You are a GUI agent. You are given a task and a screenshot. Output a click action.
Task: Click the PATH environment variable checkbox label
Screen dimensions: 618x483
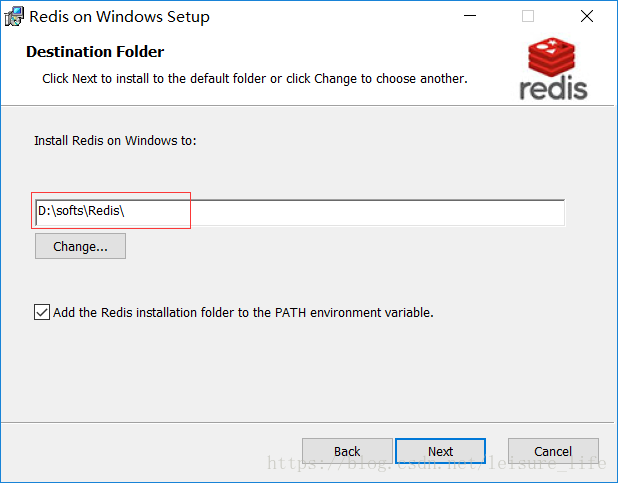point(243,312)
